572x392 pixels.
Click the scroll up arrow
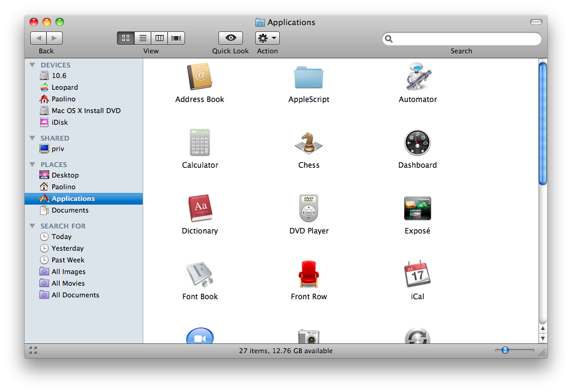pyautogui.click(x=542, y=328)
